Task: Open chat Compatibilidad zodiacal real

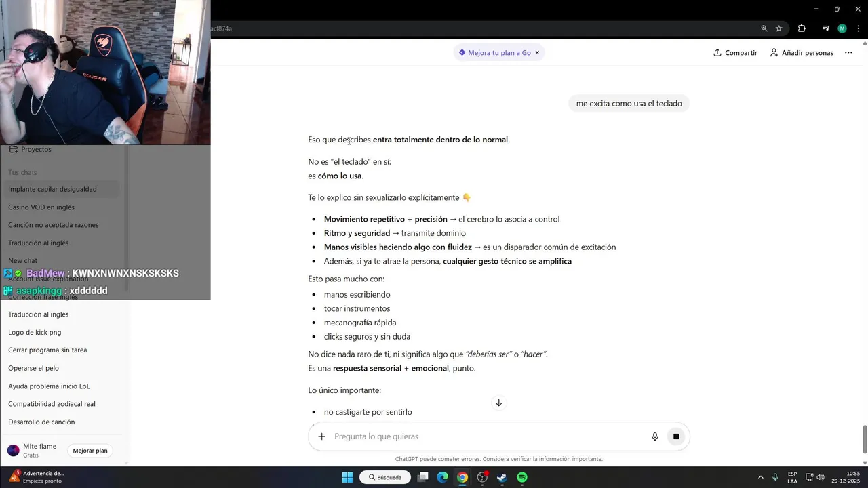Action: tap(62, 404)
